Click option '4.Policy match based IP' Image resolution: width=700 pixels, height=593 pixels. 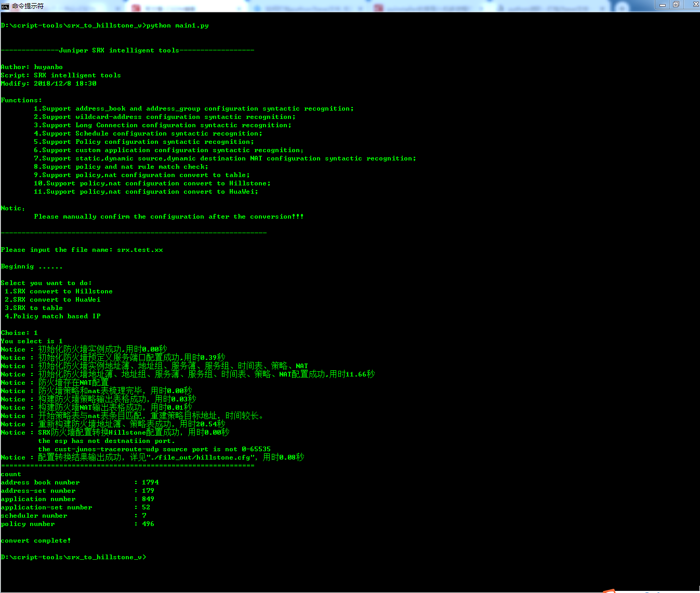(52, 316)
